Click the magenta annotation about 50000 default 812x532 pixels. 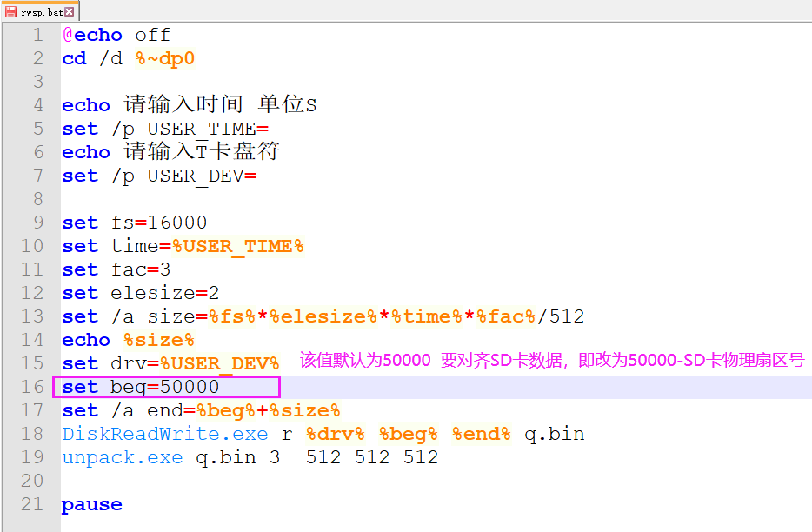click(x=552, y=360)
